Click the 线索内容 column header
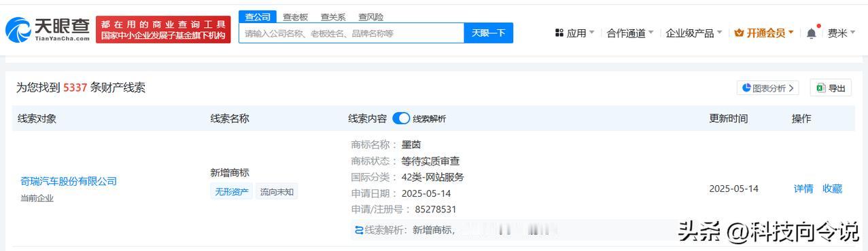Image resolution: width=868 pixels, height=251 pixels. (368, 118)
